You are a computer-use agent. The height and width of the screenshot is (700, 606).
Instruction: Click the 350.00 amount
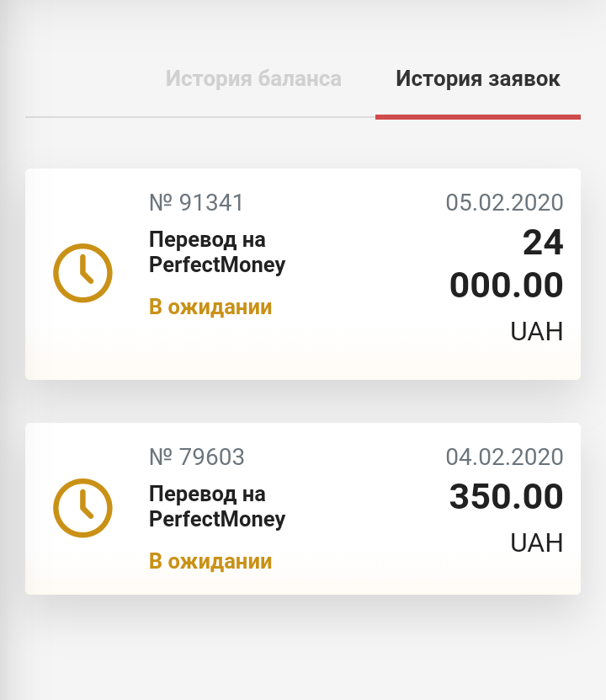507,496
